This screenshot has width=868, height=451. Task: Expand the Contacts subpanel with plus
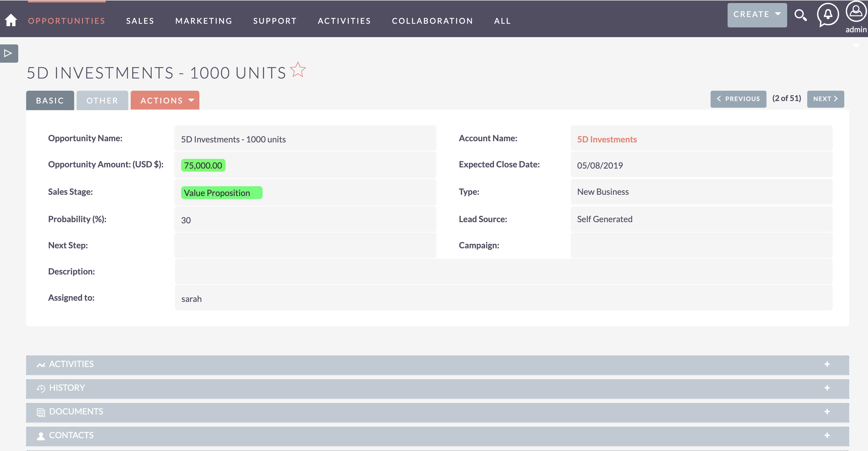click(x=827, y=435)
